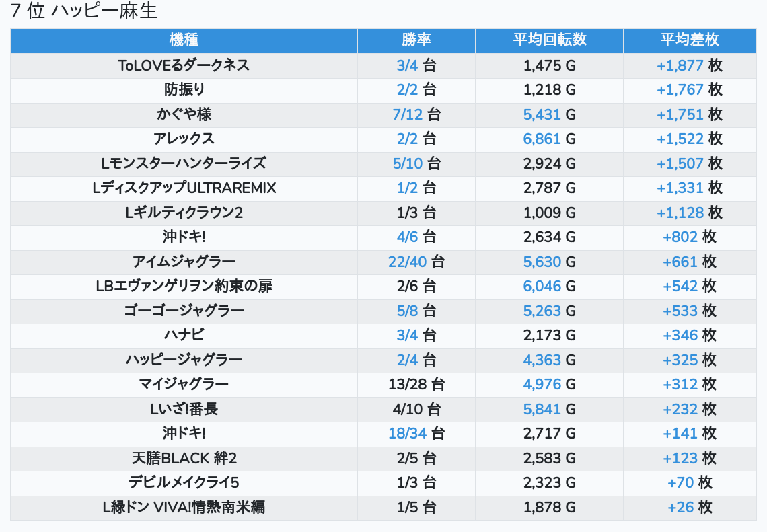
Task: Click the +1,877 枚 average difference value
Action: [x=690, y=65]
